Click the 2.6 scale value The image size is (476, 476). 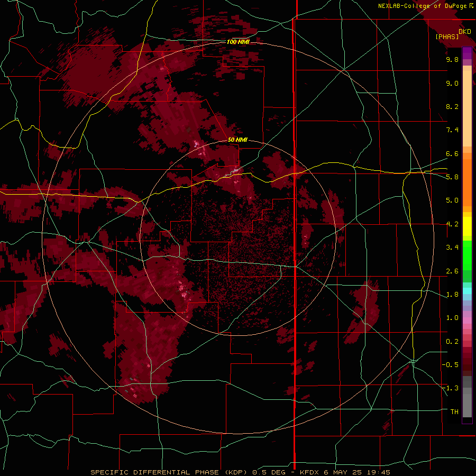tap(452, 271)
